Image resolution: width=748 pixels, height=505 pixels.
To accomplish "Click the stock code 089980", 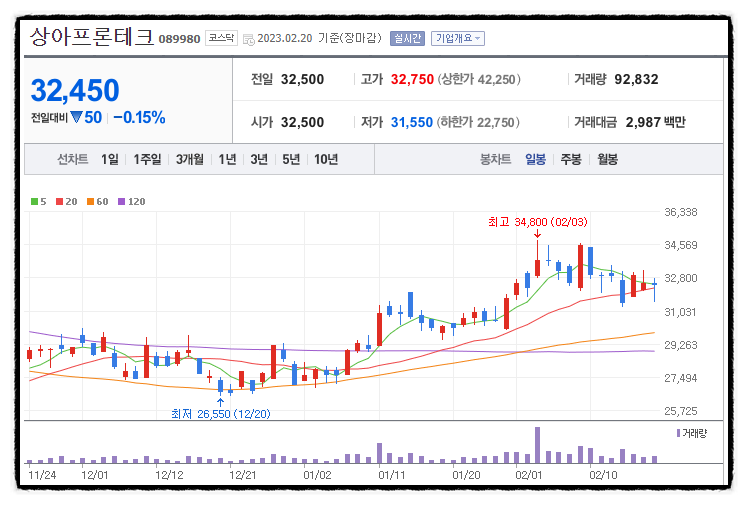I will coord(179,39).
